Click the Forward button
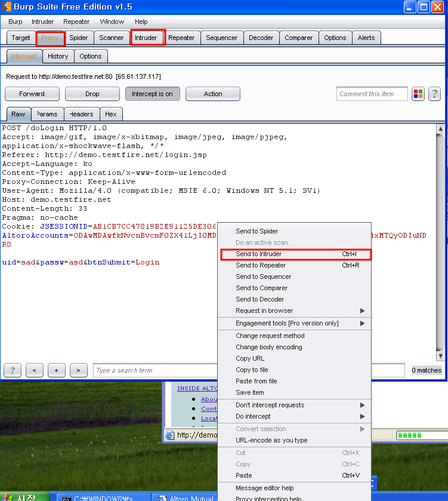 click(x=32, y=94)
